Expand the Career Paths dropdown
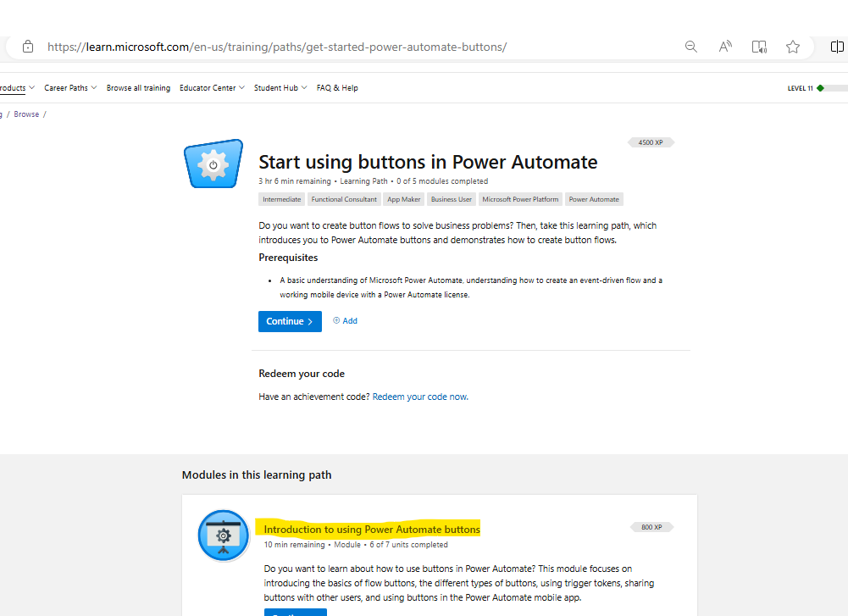Viewport: 848px width, 616px height. [70, 87]
